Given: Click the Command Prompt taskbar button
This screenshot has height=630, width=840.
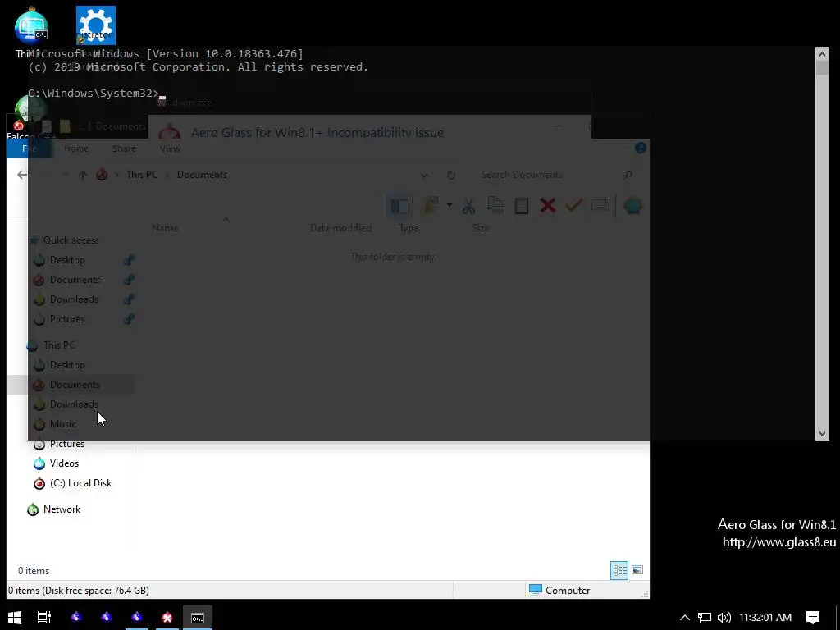Looking at the screenshot, I should tap(198, 618).
